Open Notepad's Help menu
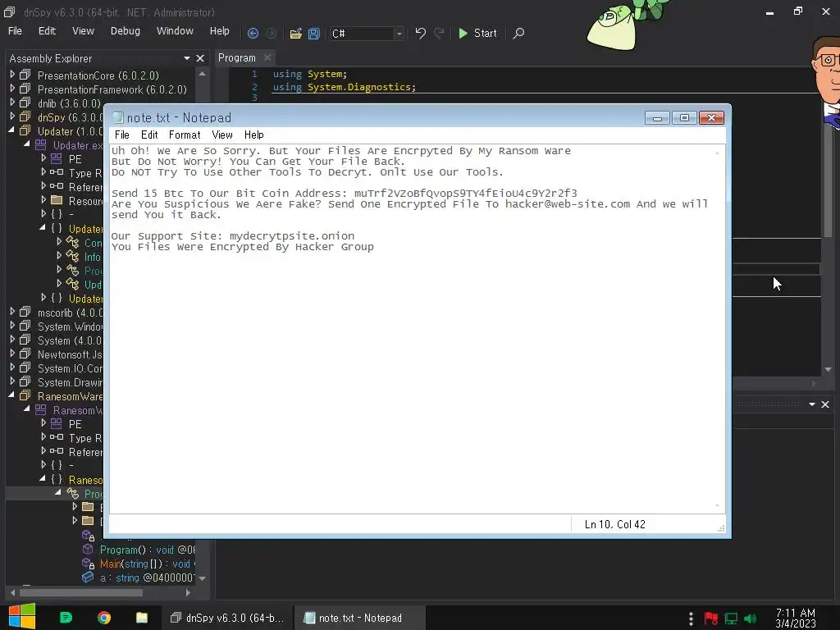The height and width of the screenshot is (630, 840). click(254, 135)
